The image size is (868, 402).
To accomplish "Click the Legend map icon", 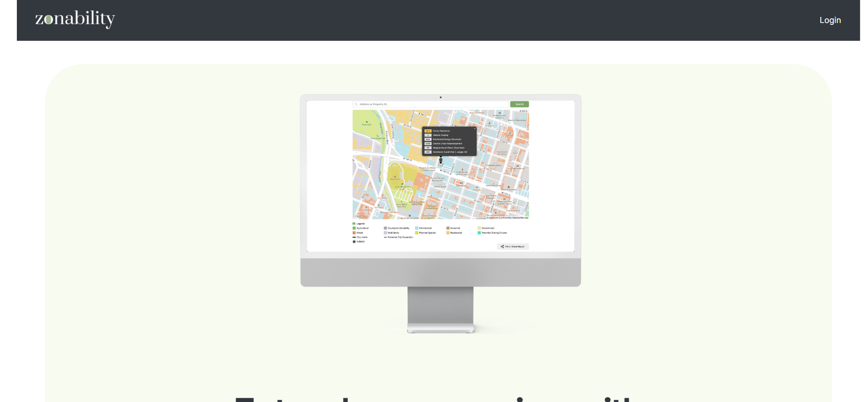I will (x=354, y=224).
